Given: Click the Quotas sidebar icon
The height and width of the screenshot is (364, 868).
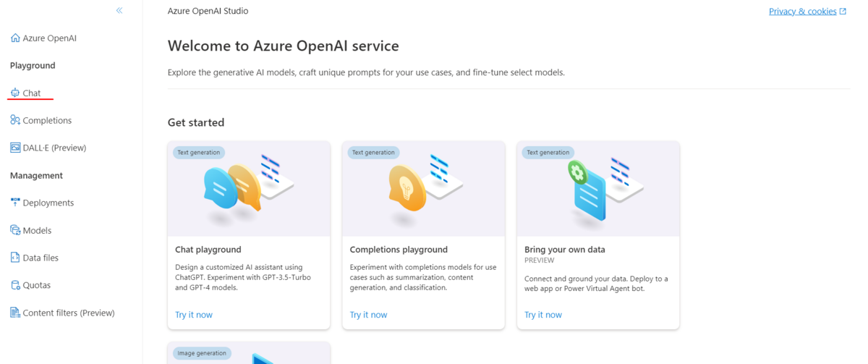Looking at the screenshot, I should pyautogui.click(x=15, y=285).
